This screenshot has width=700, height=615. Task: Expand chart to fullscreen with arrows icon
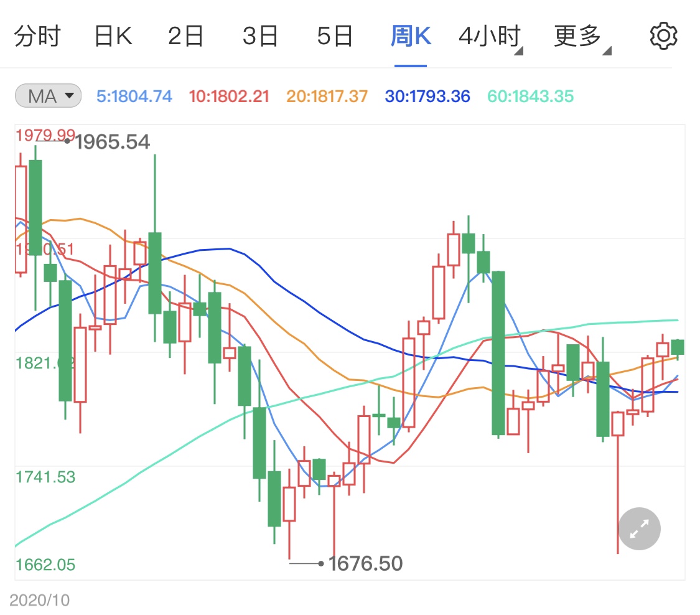click(639, 529)
